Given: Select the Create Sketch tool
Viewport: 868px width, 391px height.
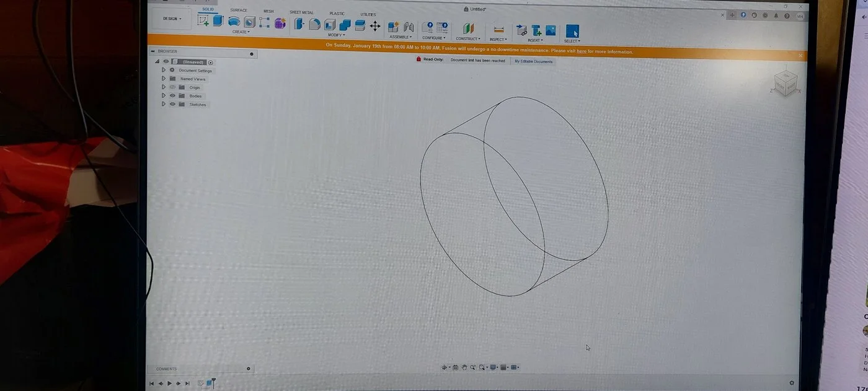Looking at the screenshot, I should point(203,20).
